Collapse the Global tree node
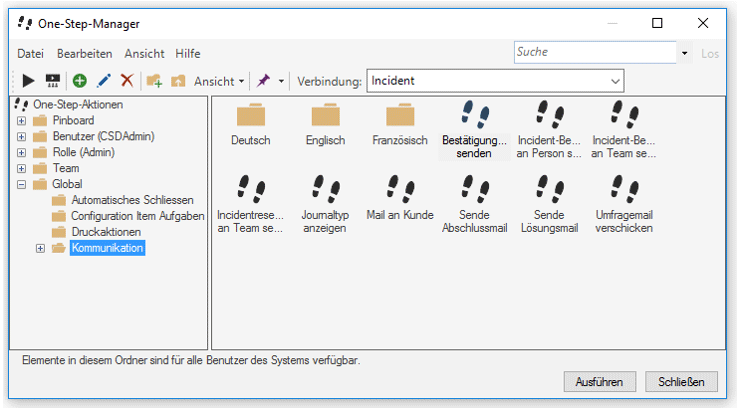737x408 pixels. (22, 184)
